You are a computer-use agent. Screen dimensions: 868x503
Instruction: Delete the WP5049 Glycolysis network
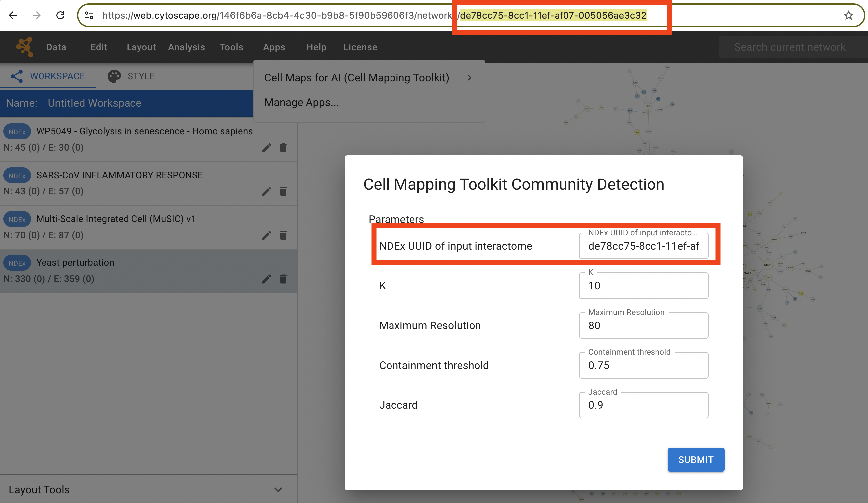(283, 148)
